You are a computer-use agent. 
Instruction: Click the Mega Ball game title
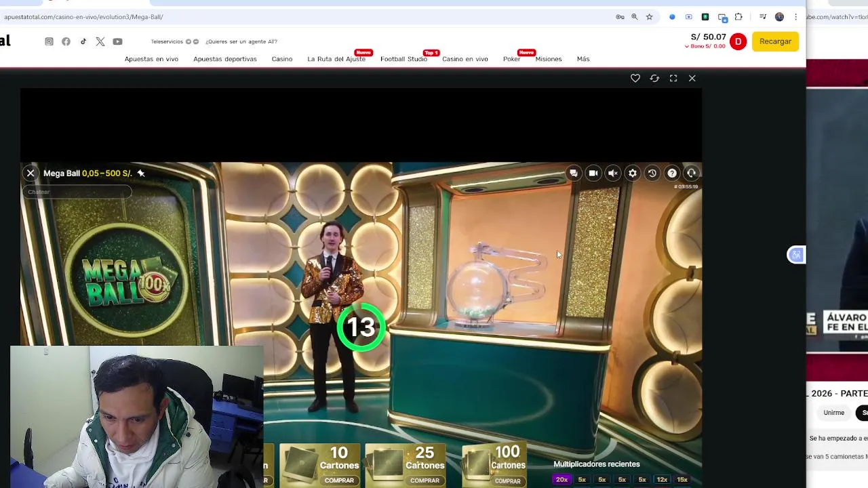point(62,174)
